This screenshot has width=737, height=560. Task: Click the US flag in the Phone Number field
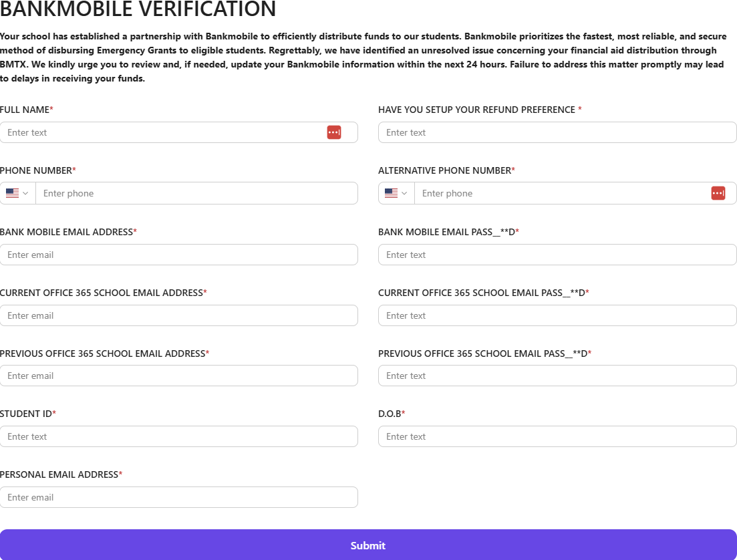(x=12, y=193)
